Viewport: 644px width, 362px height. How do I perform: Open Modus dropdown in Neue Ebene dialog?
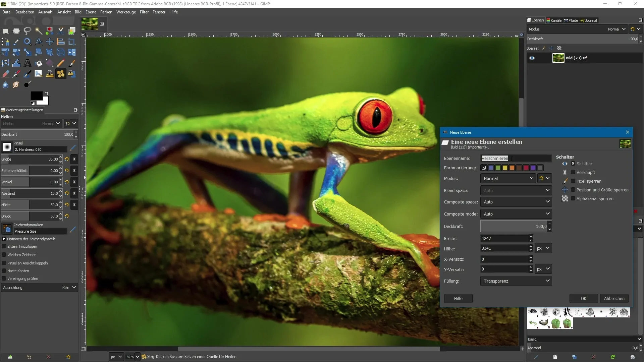[x=508, y=178]
